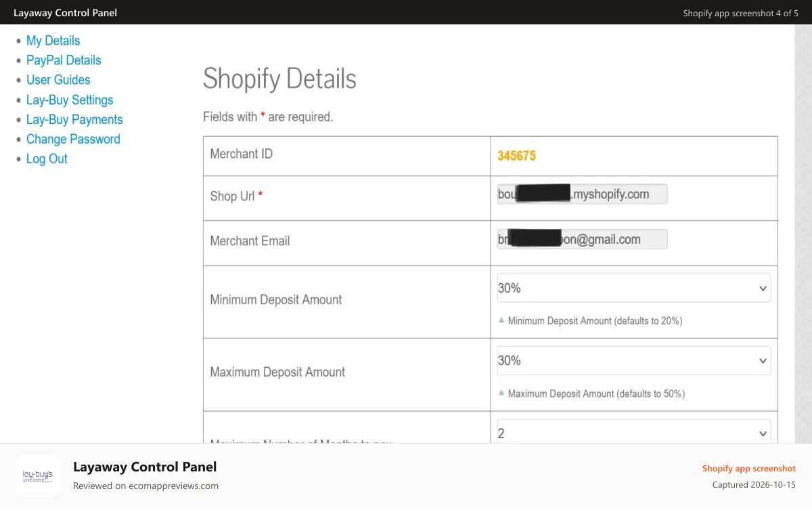Open the My Details page link
Viewport: 812px width, 508px height.
click(53, 41)
